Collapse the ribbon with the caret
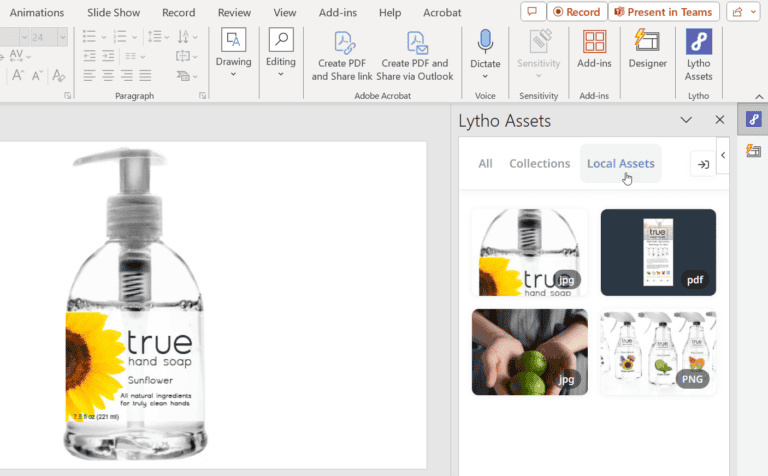768x476 pixels. [759, 96]
